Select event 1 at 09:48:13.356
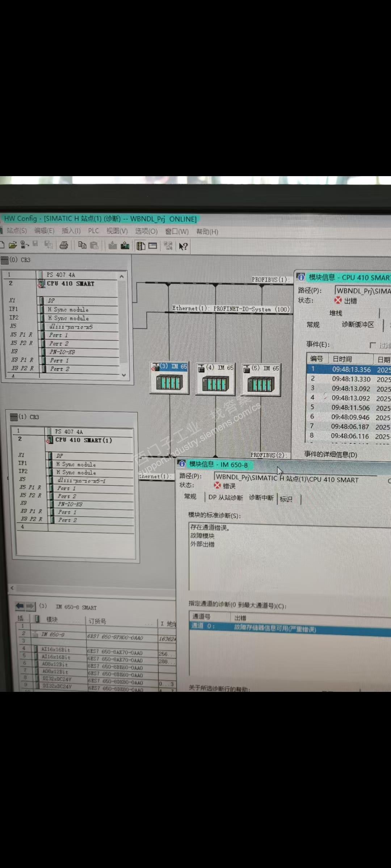Screen dimensions: 391x868 [x=349, y=369]
